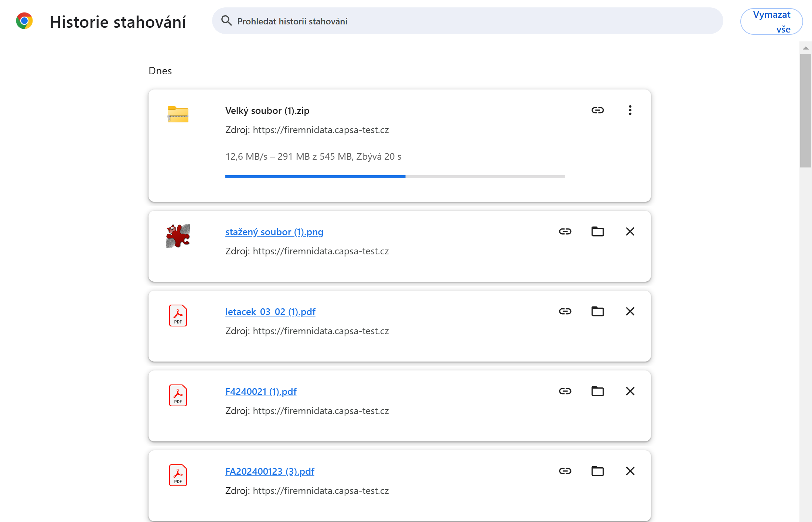Screen dimensions: 812x522
Task: Click the Vymazat vše button
Action: pos(771,22)
